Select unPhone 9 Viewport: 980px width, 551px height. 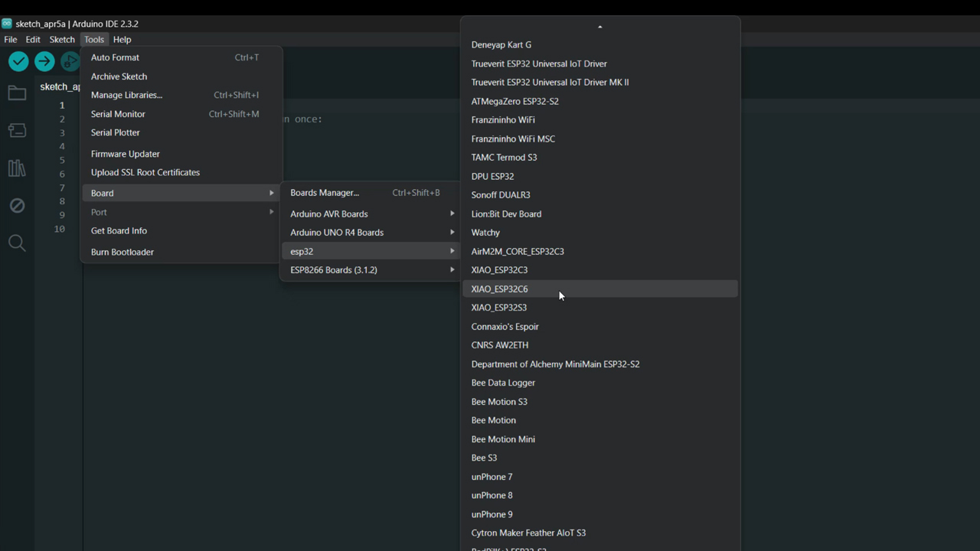click(x=600, y=514)
